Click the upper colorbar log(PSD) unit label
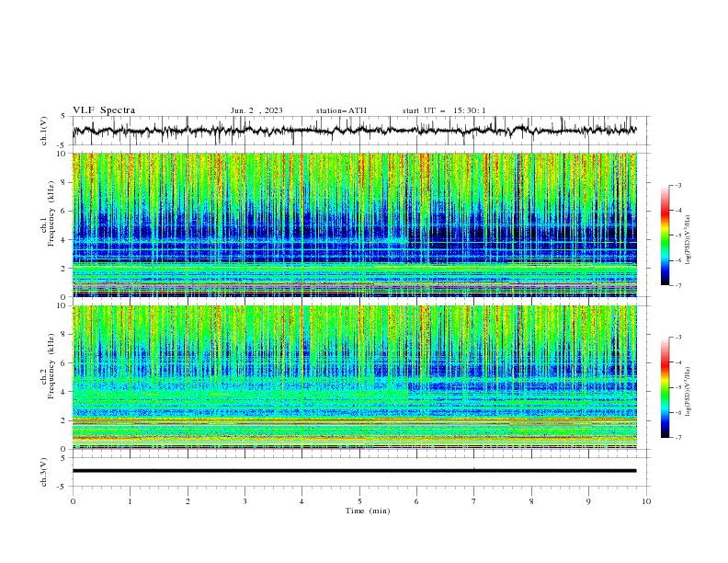Image resolution: width=728 pixels, height=563 pixels. point(688,240)
